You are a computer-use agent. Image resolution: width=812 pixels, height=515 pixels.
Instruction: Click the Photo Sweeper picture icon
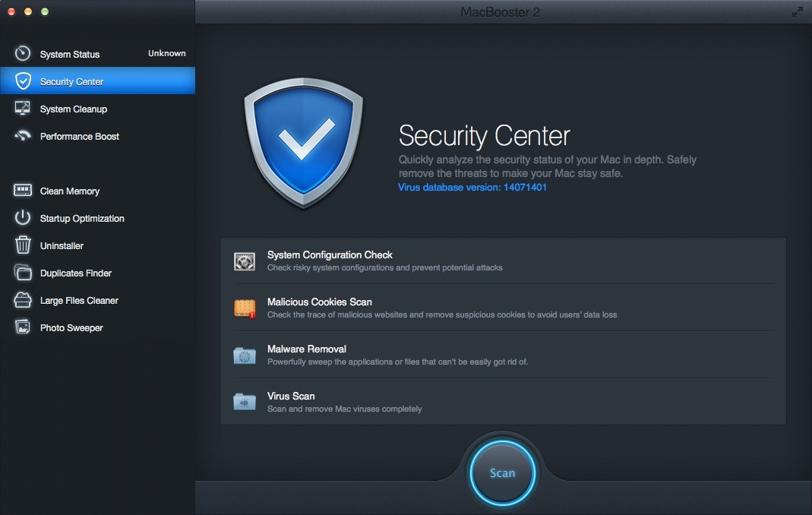23,327
